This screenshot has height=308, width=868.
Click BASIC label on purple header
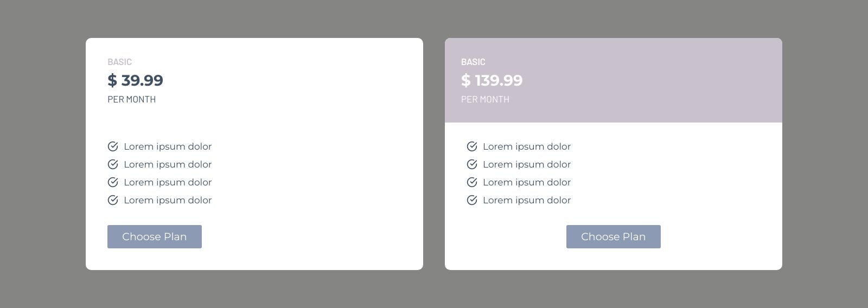click(x=473, y=62)
